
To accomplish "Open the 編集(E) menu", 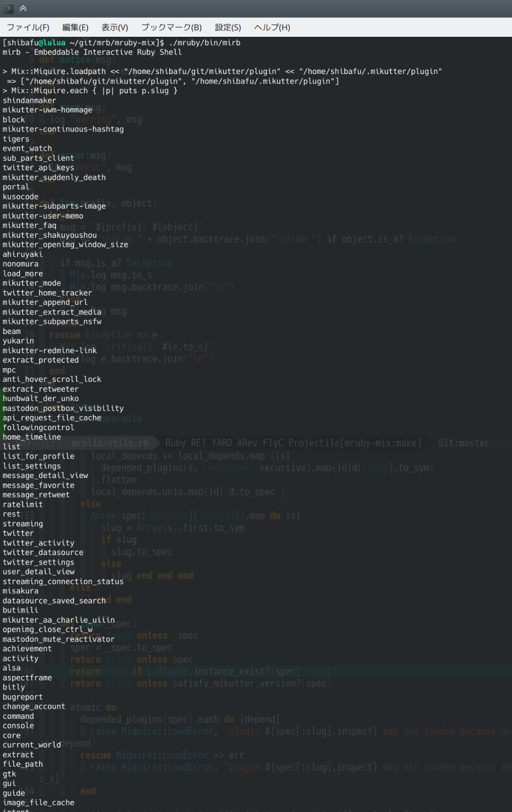I will click(75, 27).
